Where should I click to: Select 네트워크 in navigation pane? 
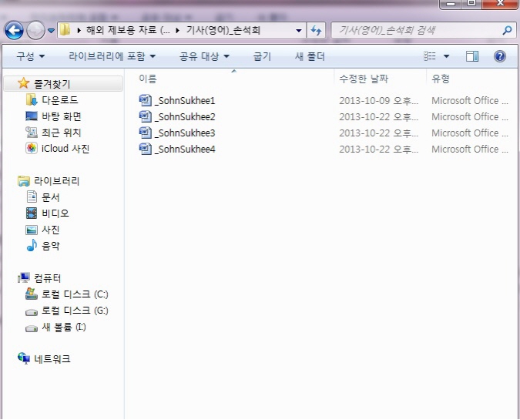[x=56, y=359]
